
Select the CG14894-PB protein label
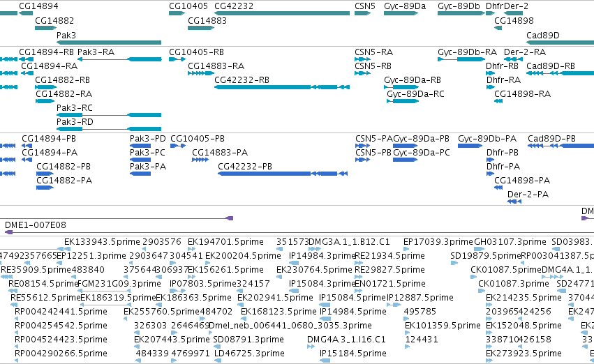(49, 139)
